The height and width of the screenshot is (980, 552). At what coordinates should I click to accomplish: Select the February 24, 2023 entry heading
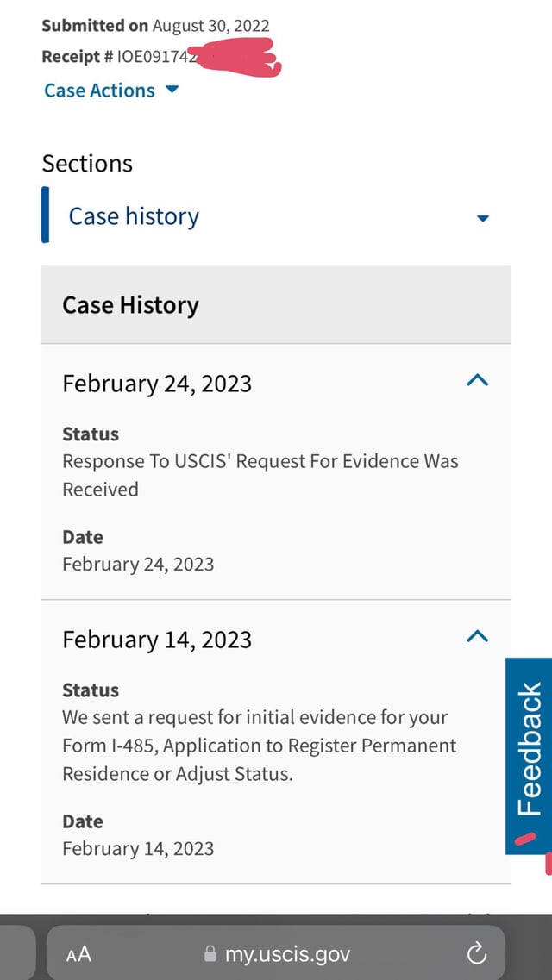pos(157,384)
